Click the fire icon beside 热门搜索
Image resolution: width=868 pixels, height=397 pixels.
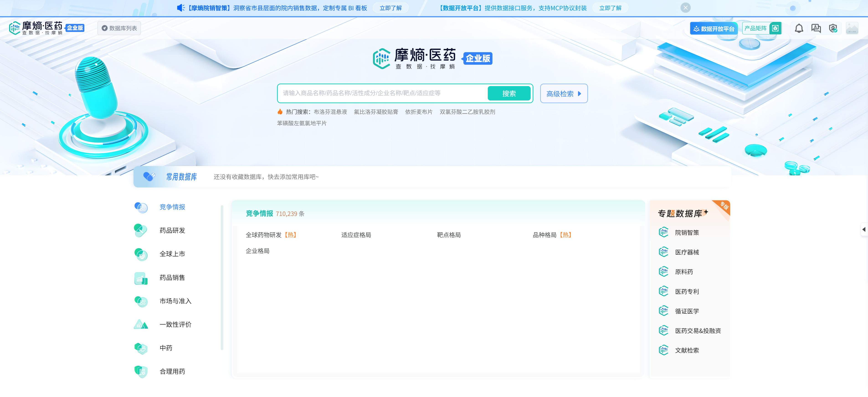pos(280,112)
